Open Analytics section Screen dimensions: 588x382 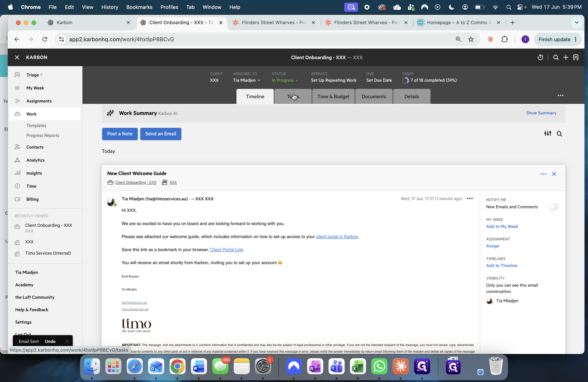pyautogui.click(x=45, y=160)
